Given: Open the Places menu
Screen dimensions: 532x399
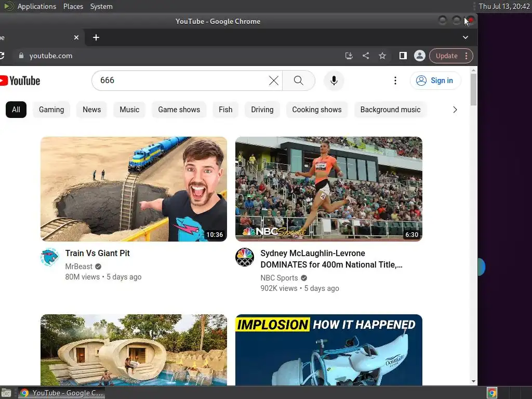Looking at the screenshot, I should pos(73,6).
